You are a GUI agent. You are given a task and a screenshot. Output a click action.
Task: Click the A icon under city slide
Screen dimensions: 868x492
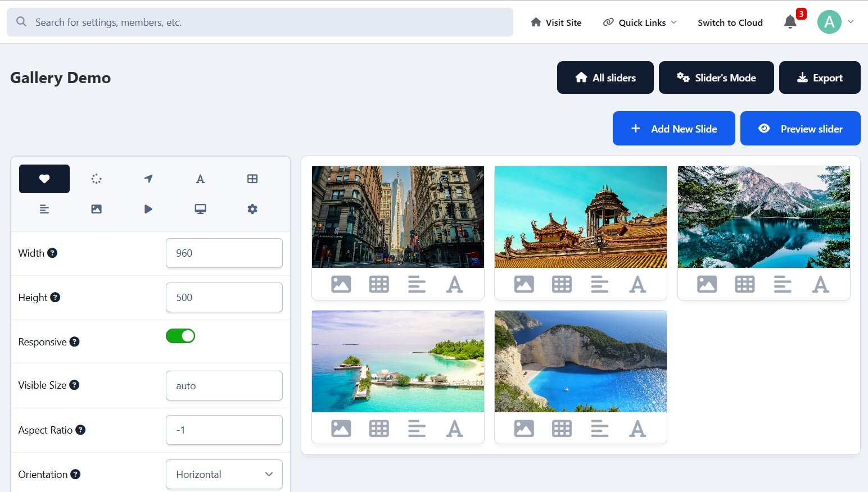pos(455,284)
